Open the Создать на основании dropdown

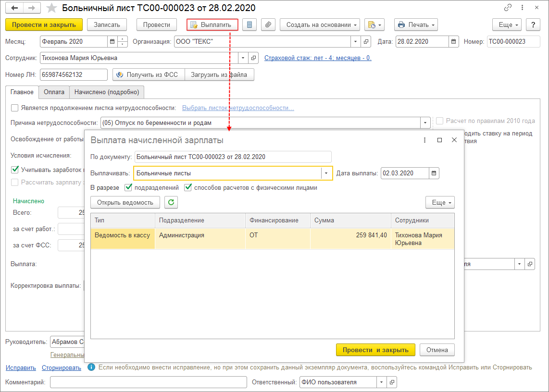[320, 25]
